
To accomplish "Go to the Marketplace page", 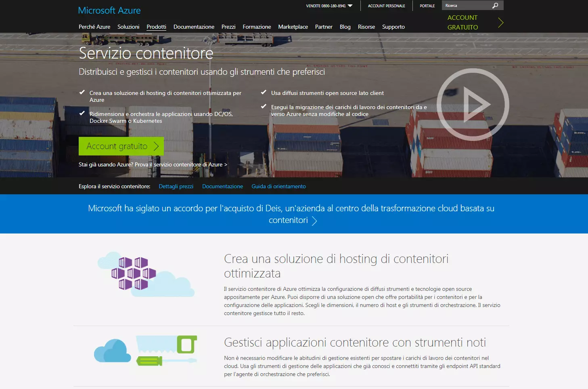I will [293, 27].
